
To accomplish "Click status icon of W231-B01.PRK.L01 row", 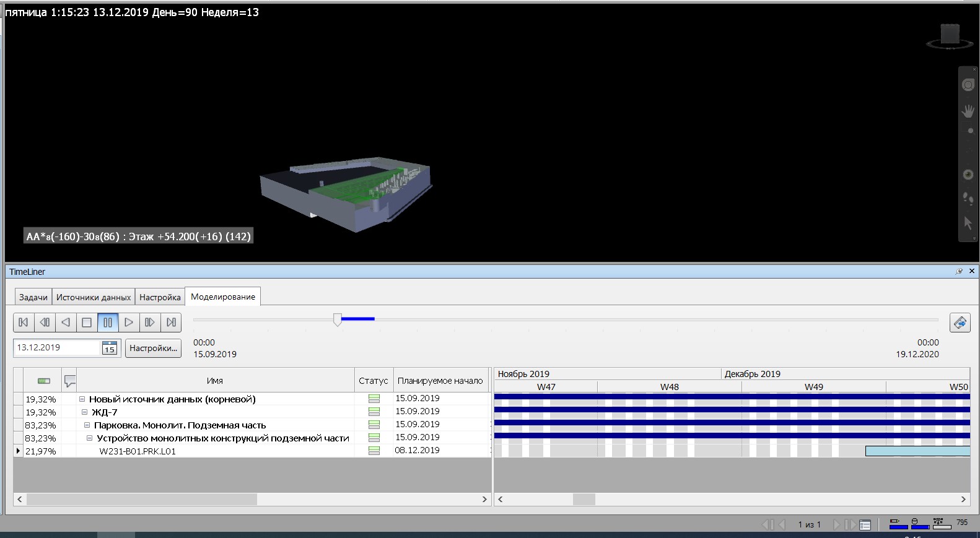I will tap(374, 451).
